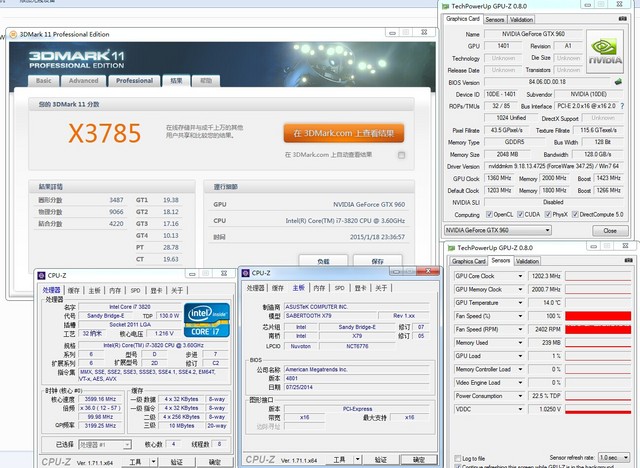Toggle automatic view results on 3DMark.com checkbox

(x=402, y=155)
